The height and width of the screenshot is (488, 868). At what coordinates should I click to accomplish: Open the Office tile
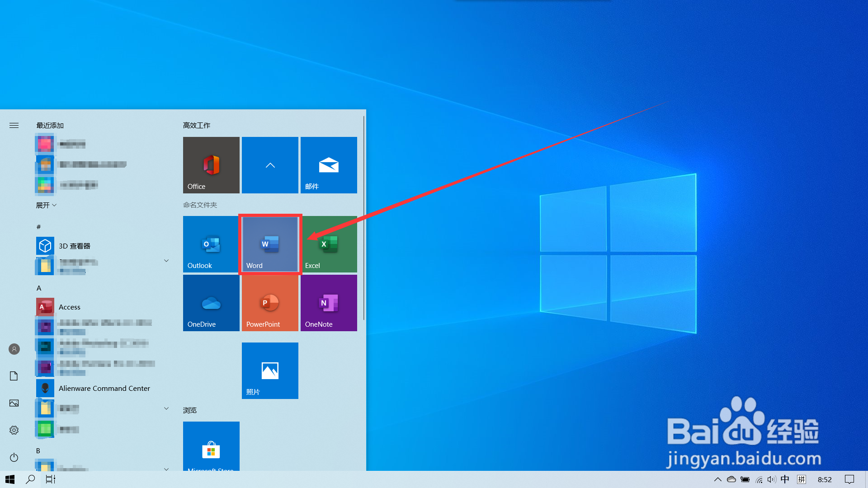[211, 165]
